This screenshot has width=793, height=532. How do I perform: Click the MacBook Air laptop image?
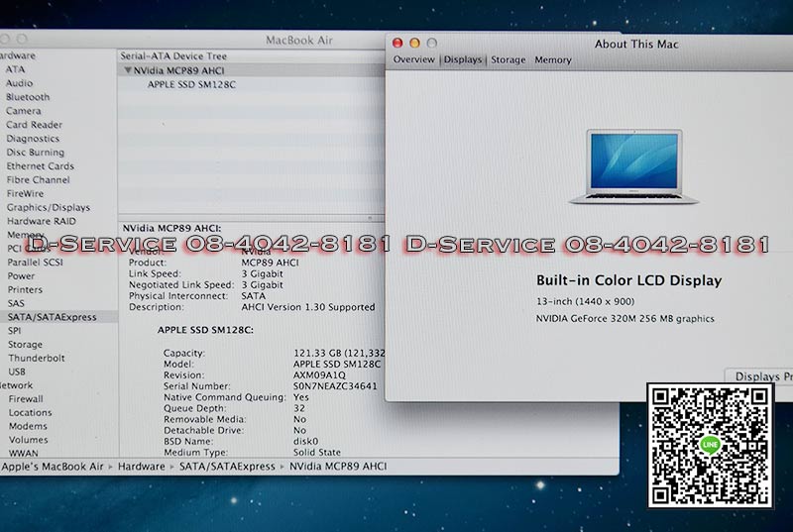633,166
